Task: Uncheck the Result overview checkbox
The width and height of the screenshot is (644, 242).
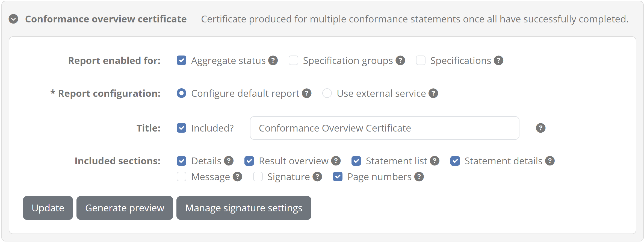Action: tap(249, 161)
